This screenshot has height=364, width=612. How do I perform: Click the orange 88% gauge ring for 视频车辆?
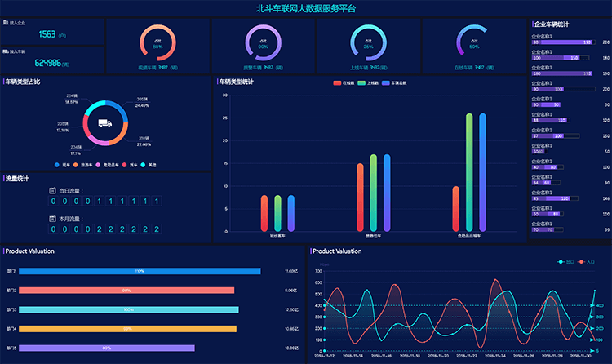click(x=157, y=43)
